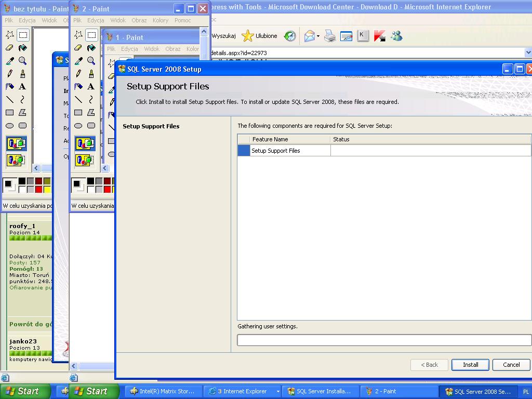The image size is (532, 399).
Task: Select the Brush tool in bez tytułu Paint
Action: click(x=23, y=74)
